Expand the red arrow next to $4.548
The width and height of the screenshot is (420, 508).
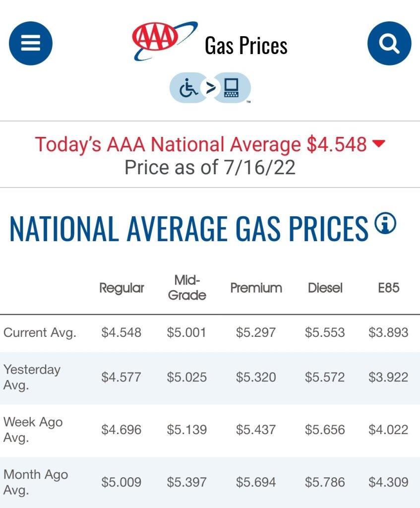click(378, 144)
